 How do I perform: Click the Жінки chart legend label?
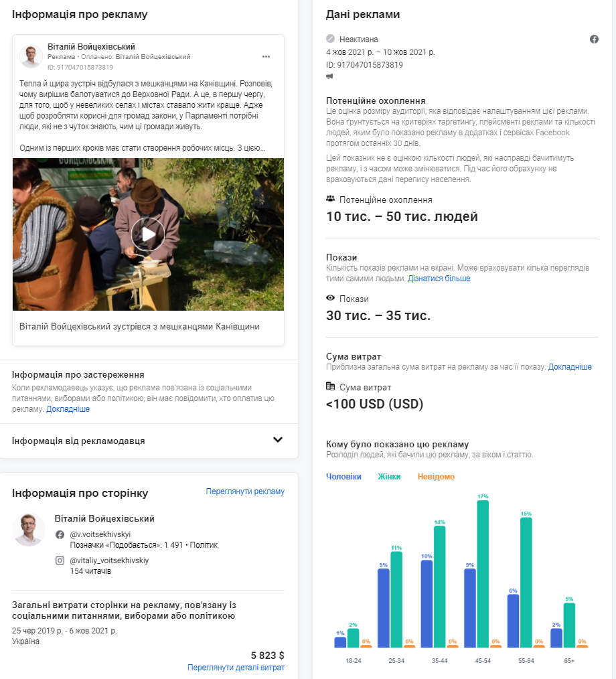coord(389,477)
